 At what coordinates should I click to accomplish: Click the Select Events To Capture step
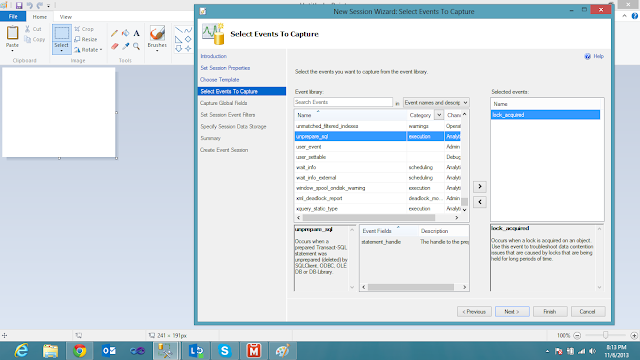242,91
